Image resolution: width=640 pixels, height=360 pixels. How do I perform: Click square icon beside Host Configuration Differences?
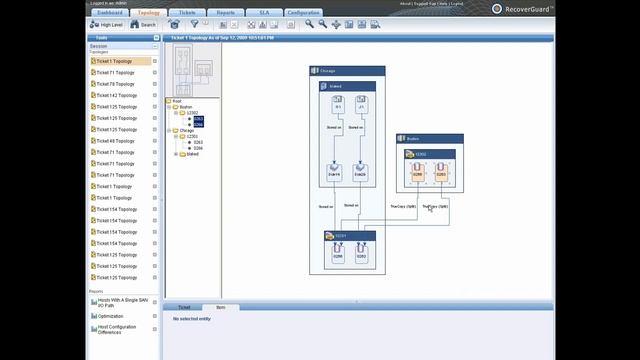pos(155,329)
